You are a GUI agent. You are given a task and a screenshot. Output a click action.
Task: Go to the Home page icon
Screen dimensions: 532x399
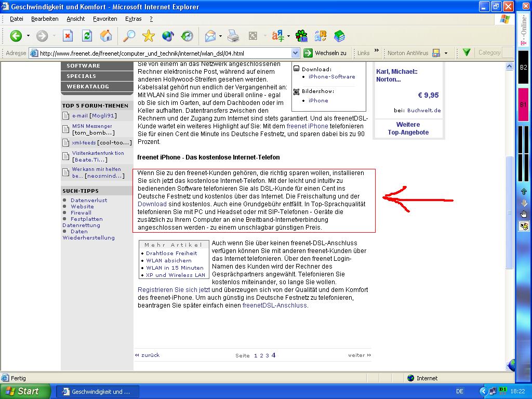(x=106, y=36)
